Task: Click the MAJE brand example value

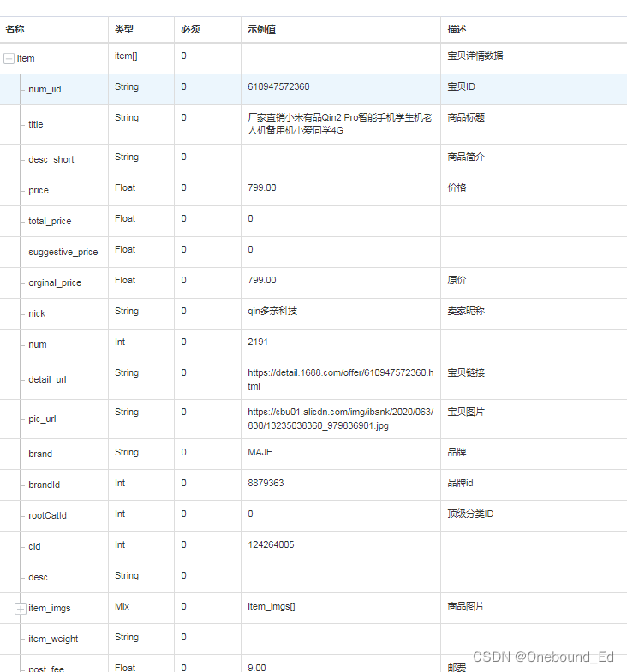Action: [260, 452]
